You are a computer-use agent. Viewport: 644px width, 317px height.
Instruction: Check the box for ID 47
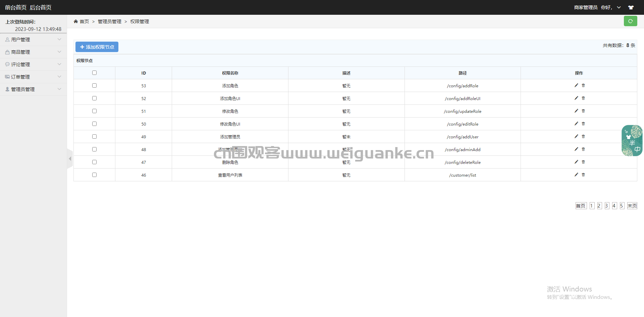coord(94,162)
